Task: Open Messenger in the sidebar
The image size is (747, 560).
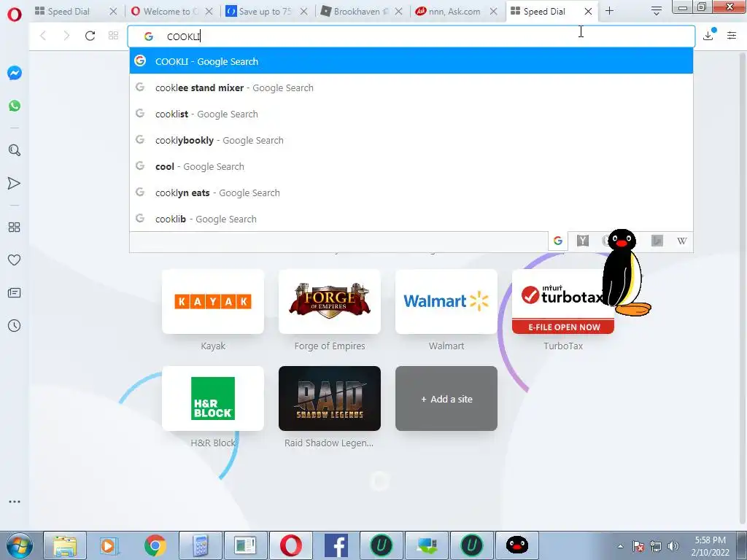Action: pyautogui.click(x=15, y=73)
